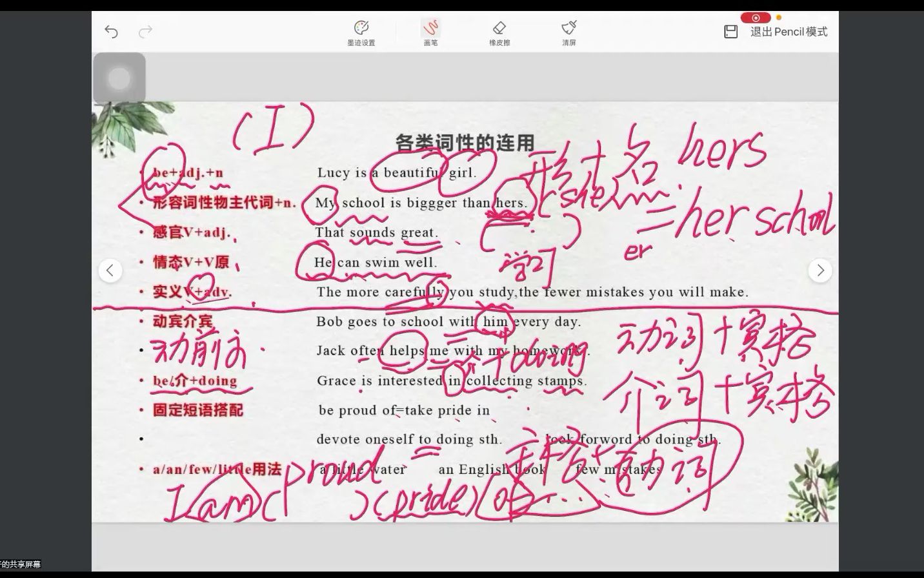Redo the undone stroke
This screenshot has width=924, height=578.
pos(146,32)
